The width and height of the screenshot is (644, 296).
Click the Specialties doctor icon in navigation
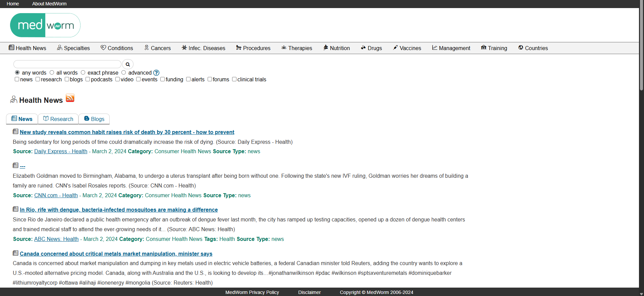tap(60, 48)
